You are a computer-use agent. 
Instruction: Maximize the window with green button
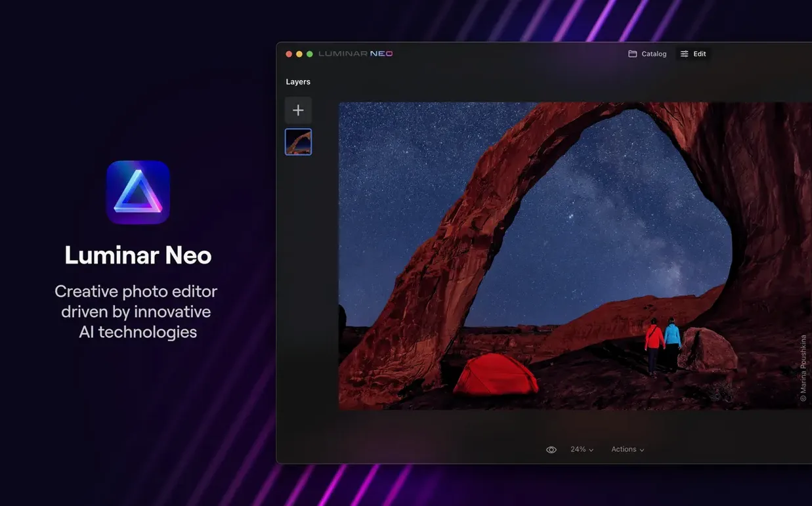310,54
